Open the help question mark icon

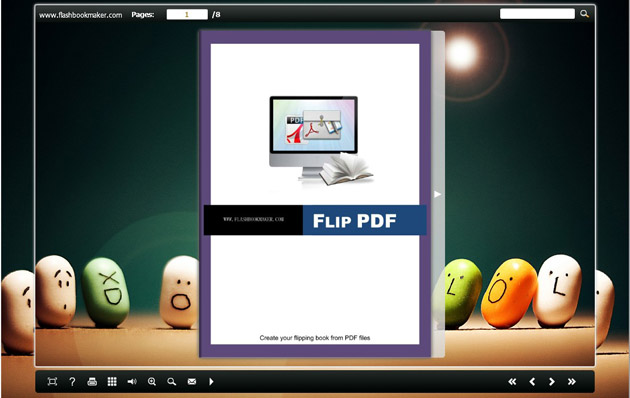(72, 382)
